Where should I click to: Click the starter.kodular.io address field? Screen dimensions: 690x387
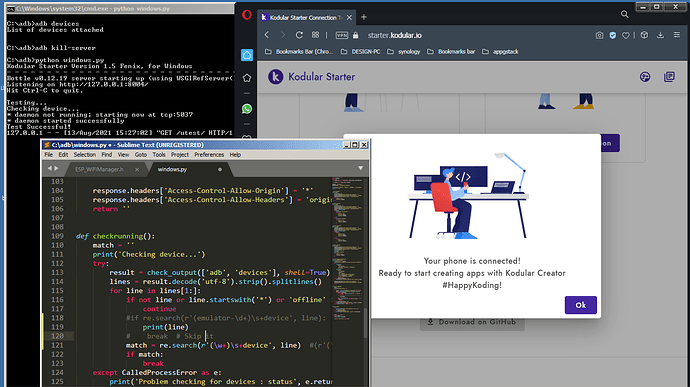tap(394, 35)
